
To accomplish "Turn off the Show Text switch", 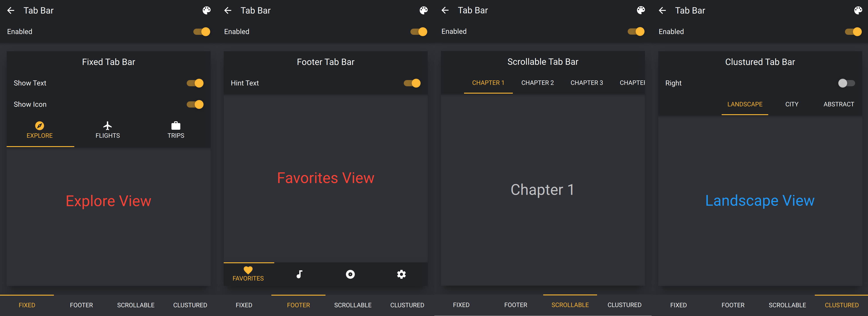I will [195, 83].
